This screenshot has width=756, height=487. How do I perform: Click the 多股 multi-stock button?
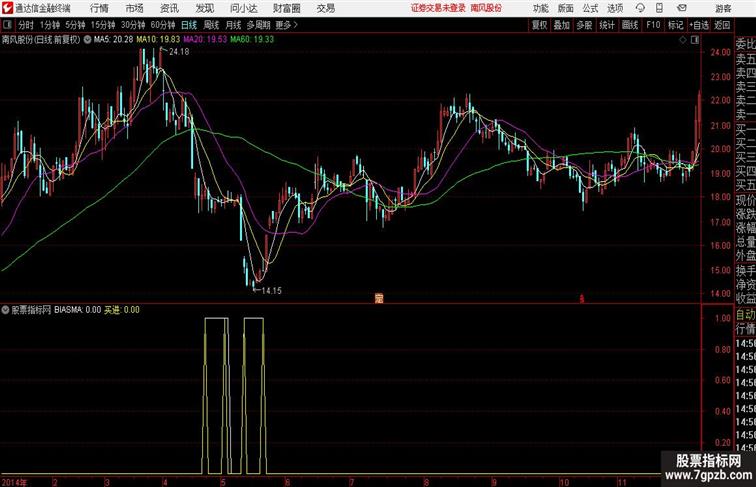coord(584,25)
